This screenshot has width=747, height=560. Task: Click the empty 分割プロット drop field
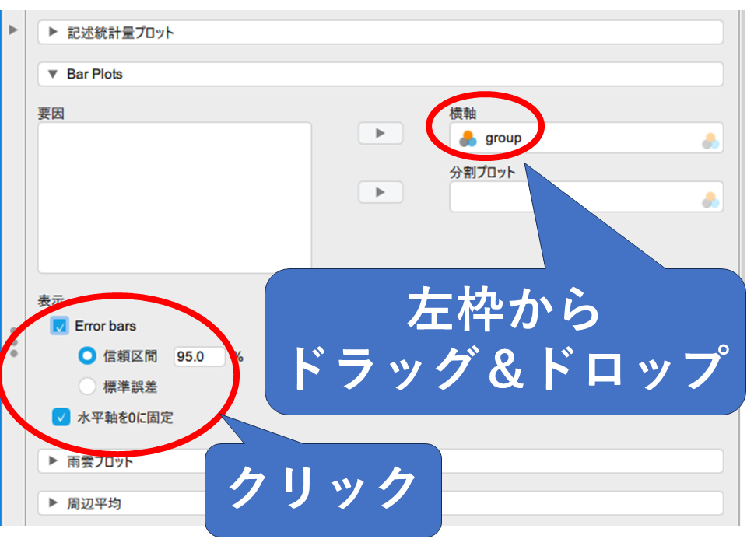576,198
